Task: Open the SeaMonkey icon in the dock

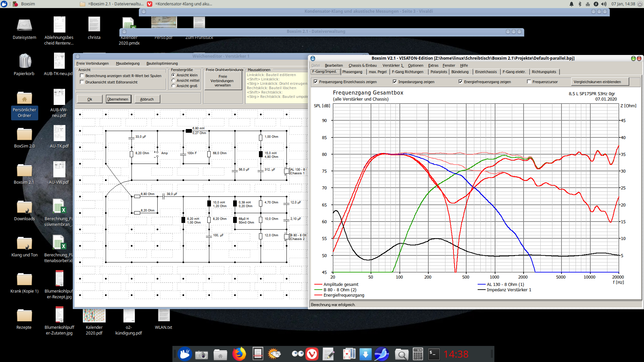Action: click(x=382, y=354)
